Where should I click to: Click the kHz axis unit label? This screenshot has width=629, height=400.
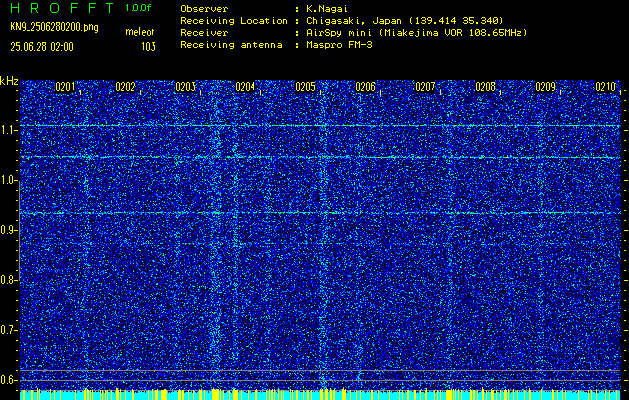(9, 81)
